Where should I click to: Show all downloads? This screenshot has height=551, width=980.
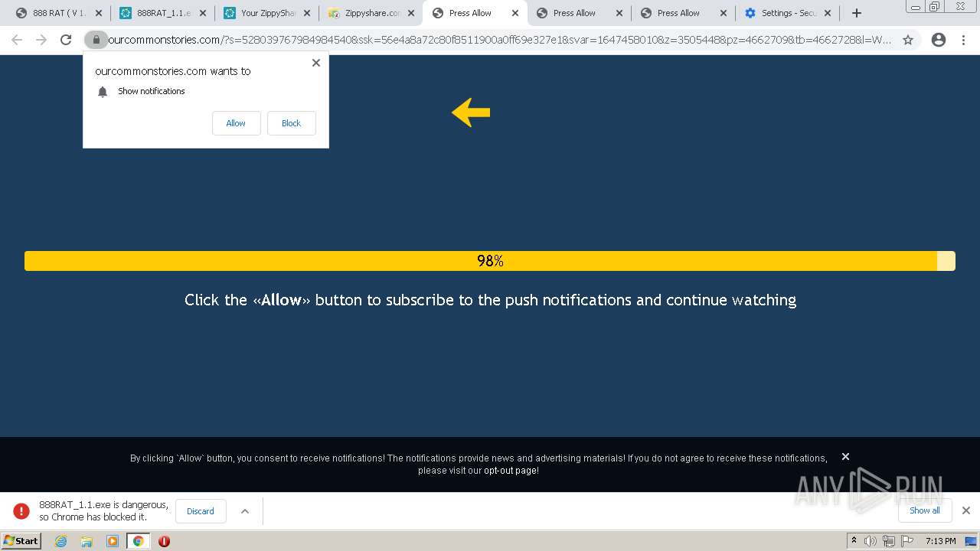(925, 510)
